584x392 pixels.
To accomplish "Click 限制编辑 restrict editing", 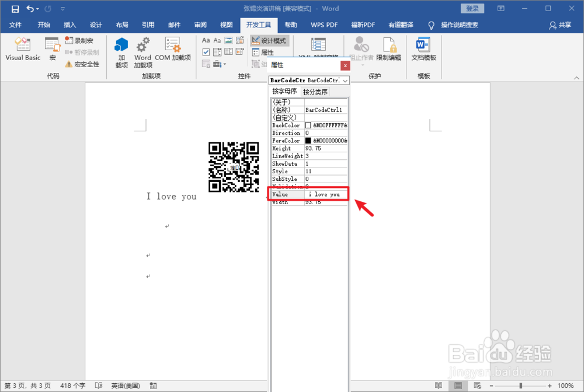I will coord(388,49).
